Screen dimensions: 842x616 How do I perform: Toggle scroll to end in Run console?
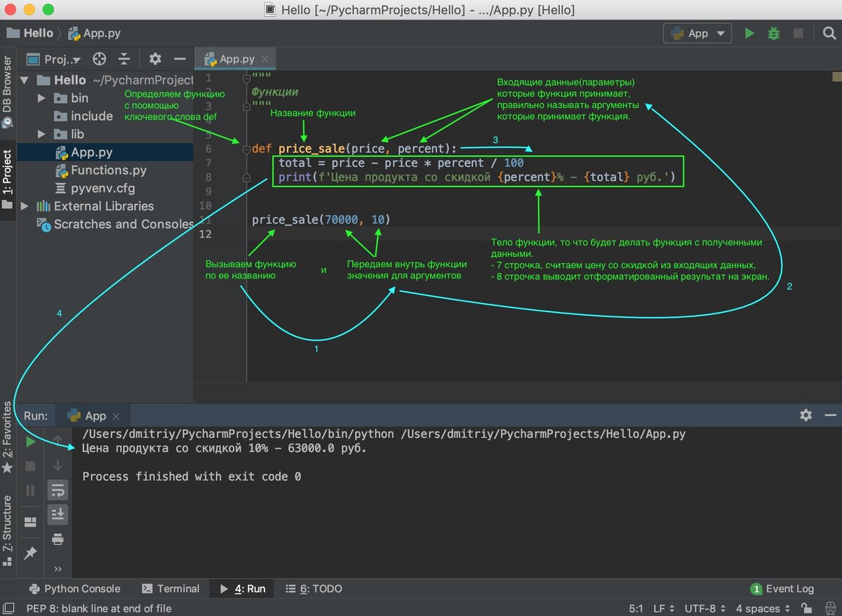pyautogui.click(x=58, y=514)
